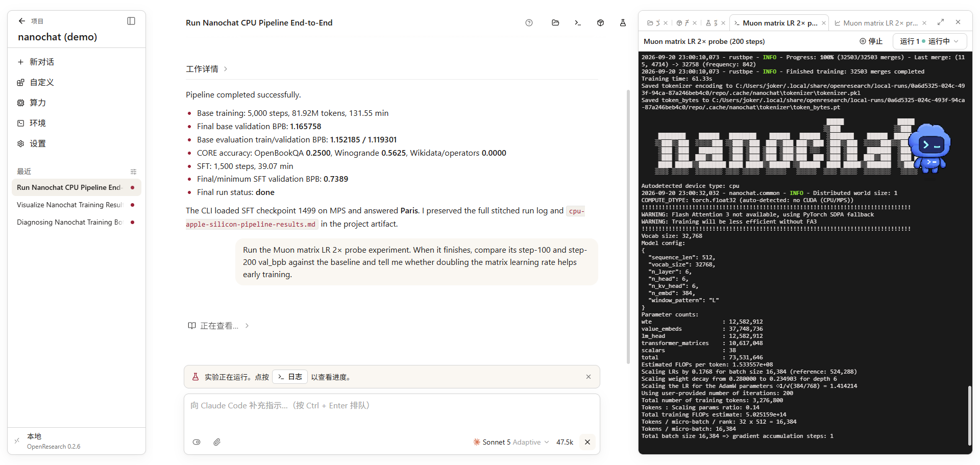Click the 'Muon matrix LR 2× probe (200 steps)' title
The image size is (980, 465).
704,41
